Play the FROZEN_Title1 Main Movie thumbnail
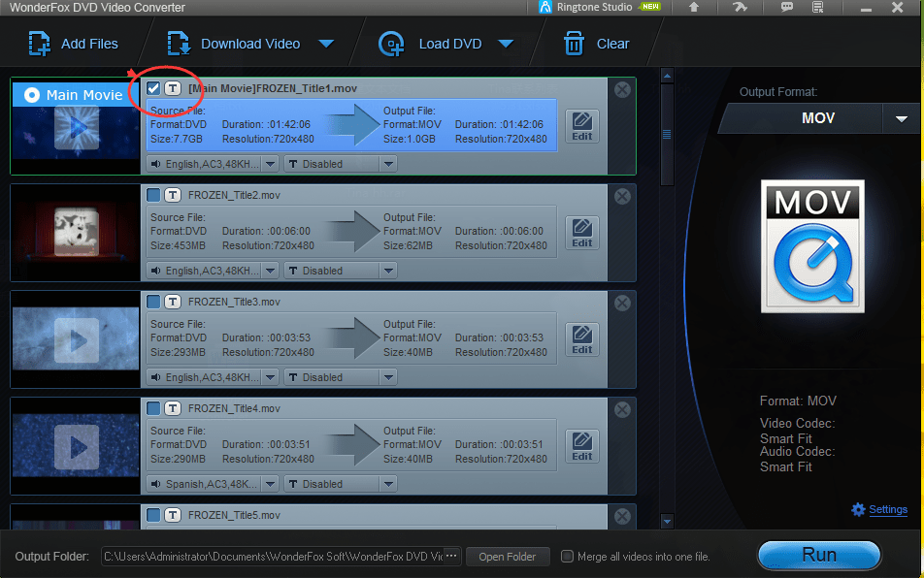Image resolution: width=924 pixels, height=578 pixels. (76, 128)
